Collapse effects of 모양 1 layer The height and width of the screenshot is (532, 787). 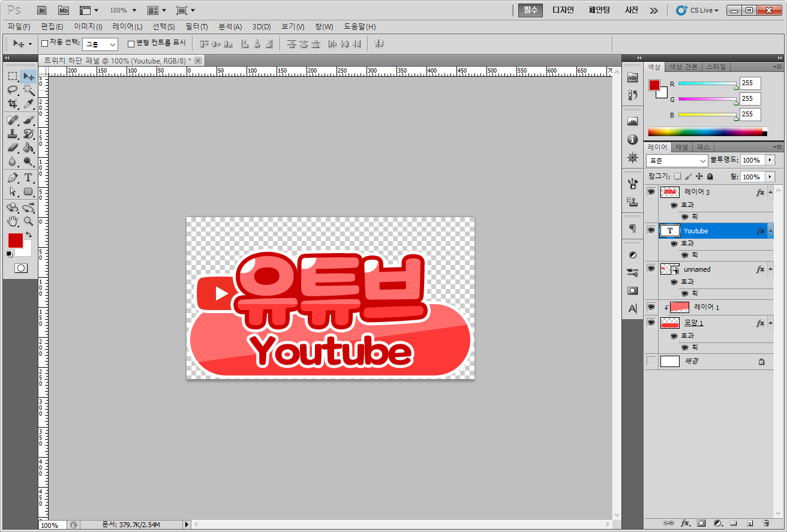[770, 323]
